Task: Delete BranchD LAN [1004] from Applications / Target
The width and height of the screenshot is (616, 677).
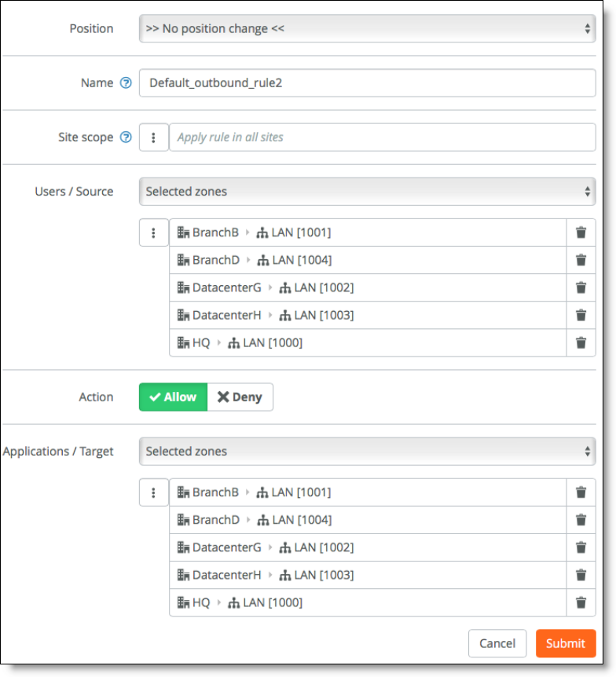Action: [581, 520]
